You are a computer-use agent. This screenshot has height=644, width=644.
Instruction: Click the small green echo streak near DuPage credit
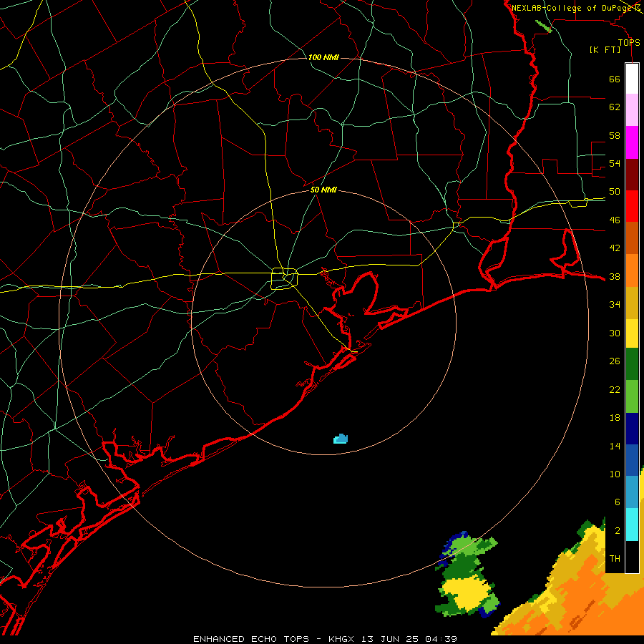[544, 26]
